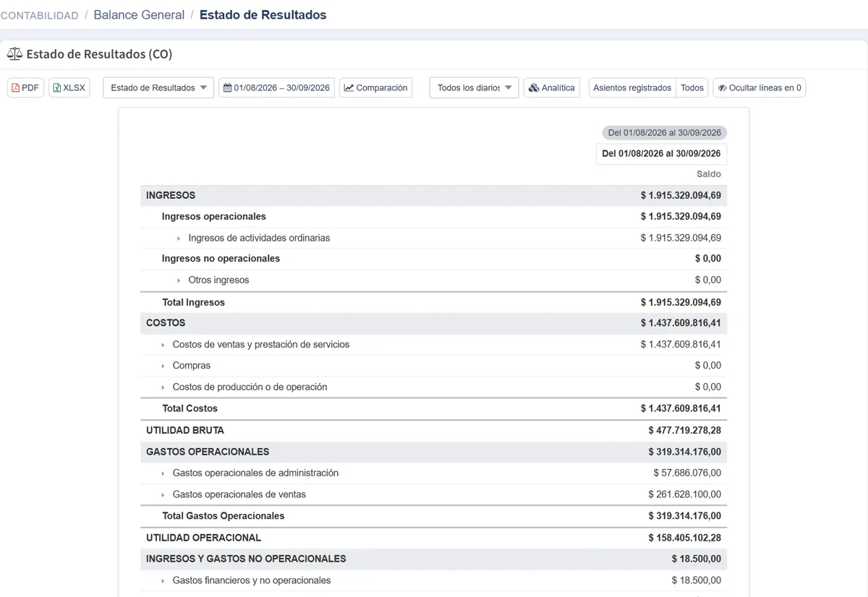Screen dimensions: 868x597
Task: Click the Saldo column label
Action: pyautogui.click(x=709, y=174)
